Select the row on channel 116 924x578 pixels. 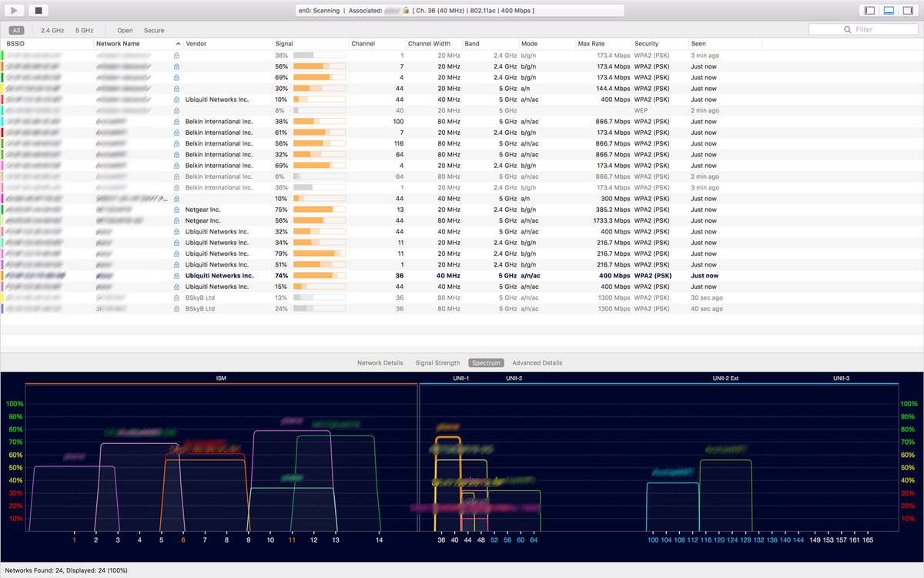(x=462, y=143)
